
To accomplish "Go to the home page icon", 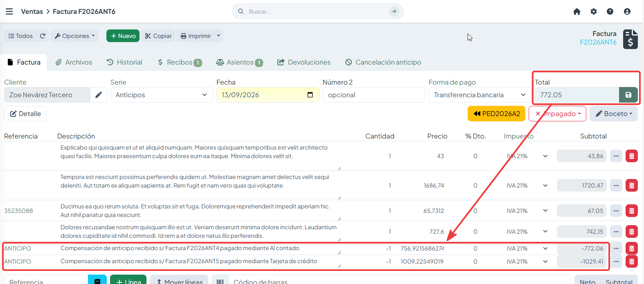I will pos(577,11).
